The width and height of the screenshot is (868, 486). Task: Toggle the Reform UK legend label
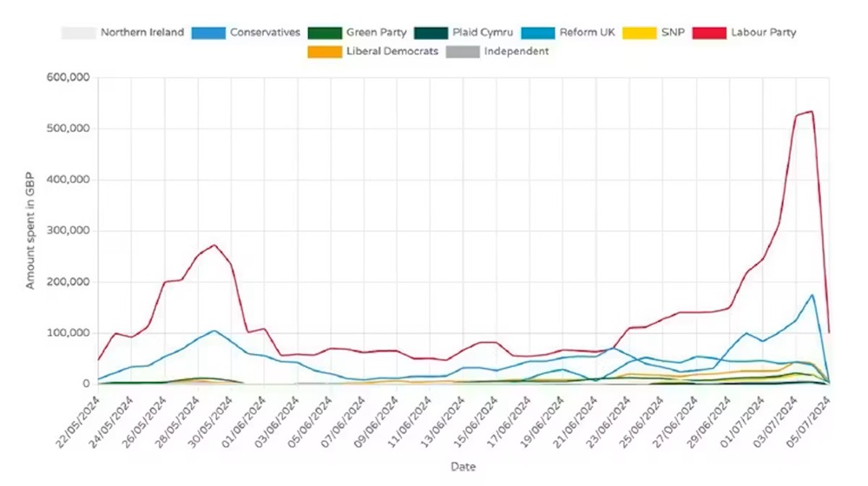[x=589, y=33]
